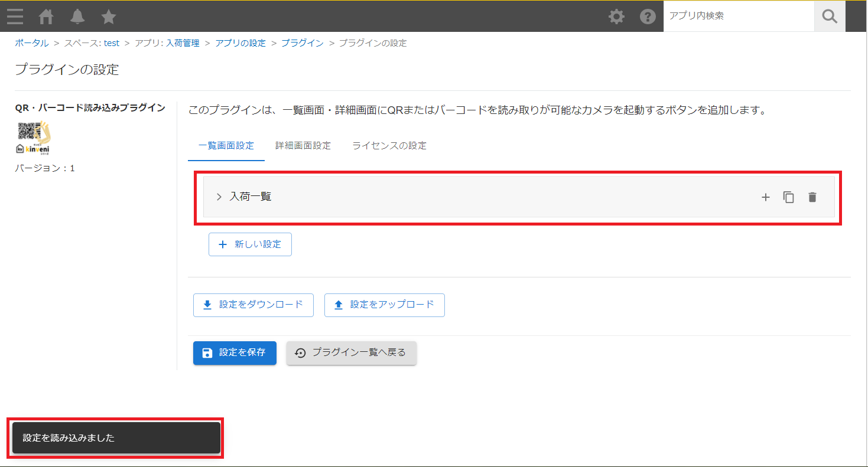This screenshot has height=467, width=868.
Task: Duplicate 入荷一覧 setting using copy icon
Action: [x=789, y=197]
